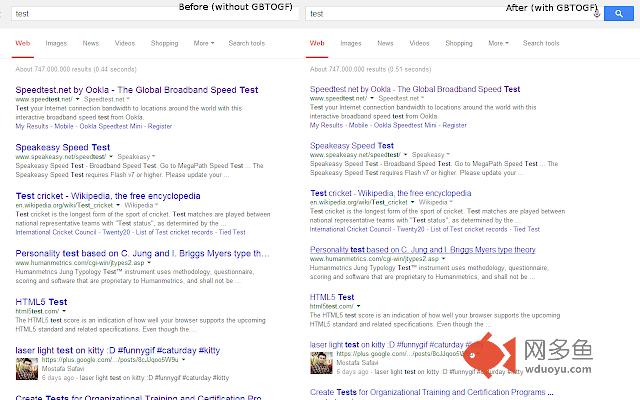640x400 pixels.
Task: Click Twenty20 sitelink in Before panel
Action: pyautogui.click(x=116, y=232)
